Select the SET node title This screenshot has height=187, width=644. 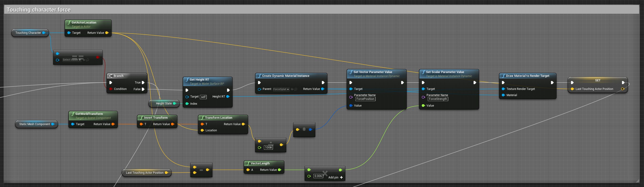point(598,80)
